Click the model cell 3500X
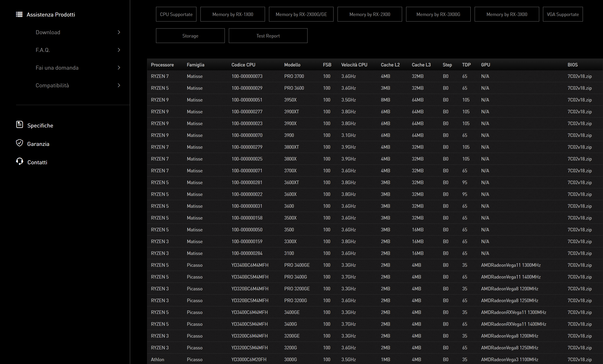The width and height of the screenshot is (603, 364). tap(291, 218)
